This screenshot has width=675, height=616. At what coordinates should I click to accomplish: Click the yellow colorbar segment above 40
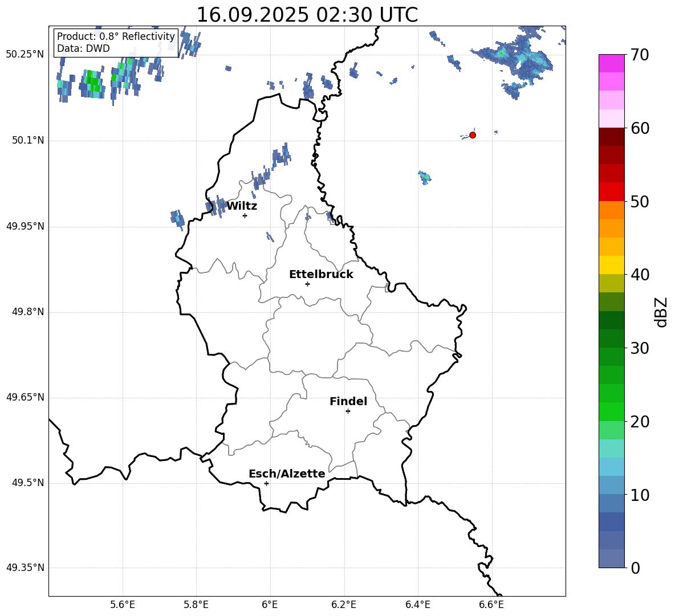pos(611,265)
